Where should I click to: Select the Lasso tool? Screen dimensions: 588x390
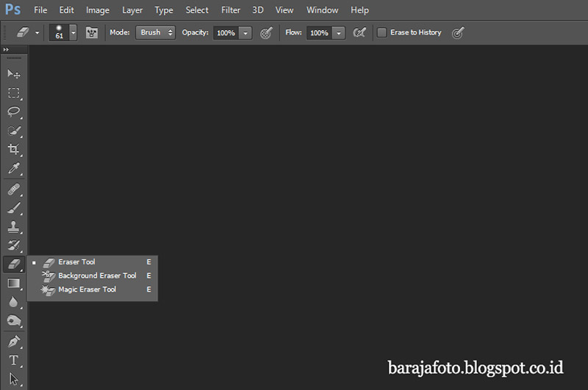tap(14, 112)
